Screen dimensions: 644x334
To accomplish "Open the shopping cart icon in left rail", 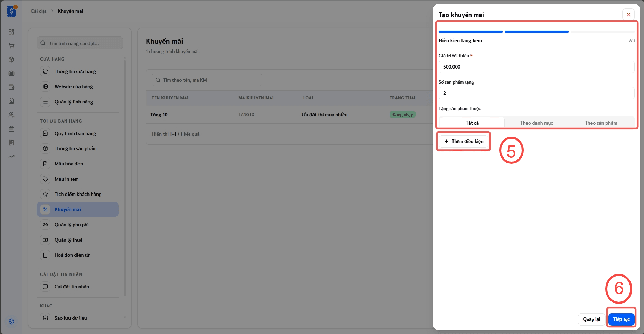I will 11,46.
